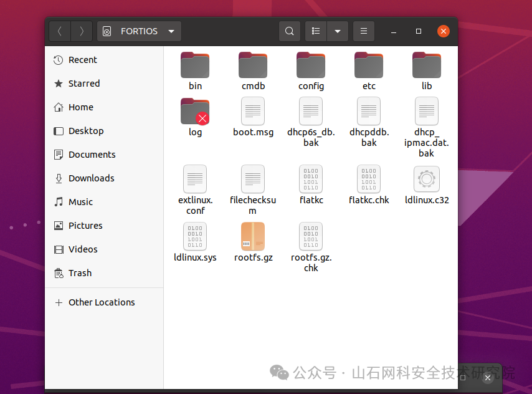Select the extlinux.conf file icon

(x=195, y=179)
